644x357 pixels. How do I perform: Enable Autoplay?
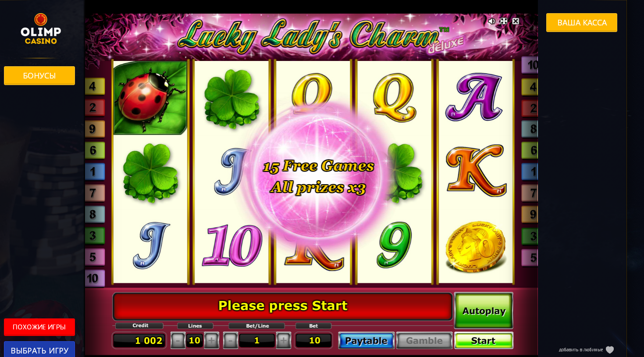(x=484, y=311)
